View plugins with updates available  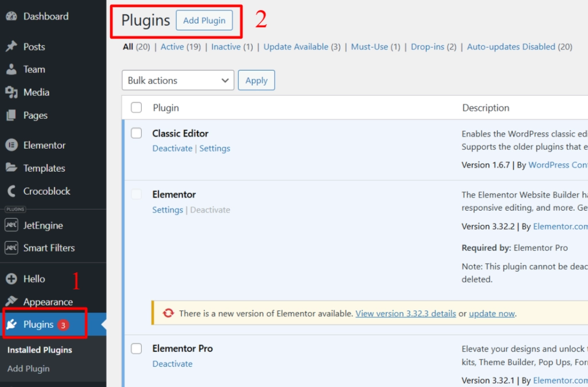[297, 47]
